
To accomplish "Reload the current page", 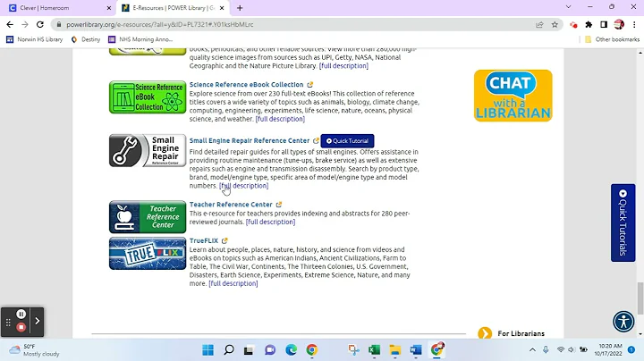I will 40,25.
